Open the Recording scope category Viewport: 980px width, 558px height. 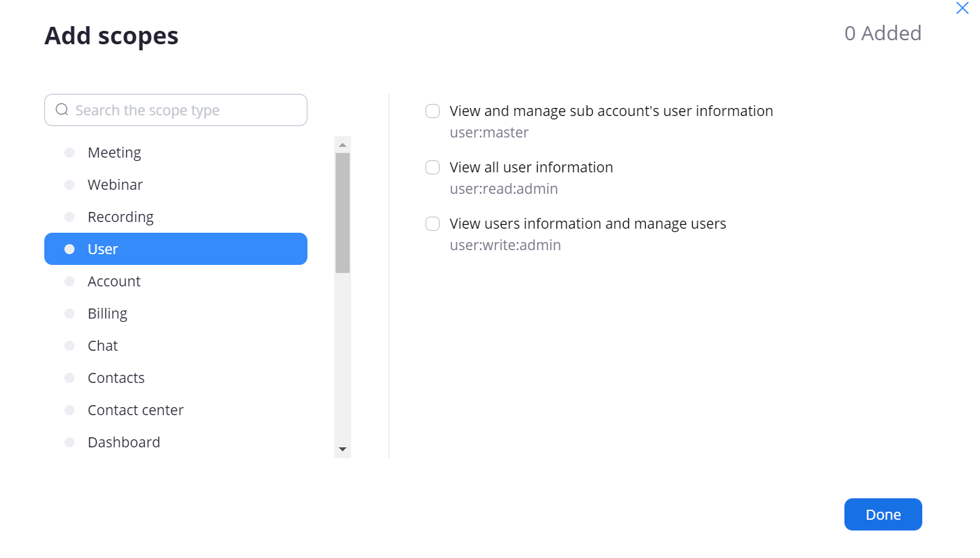(x=120, y=217)
